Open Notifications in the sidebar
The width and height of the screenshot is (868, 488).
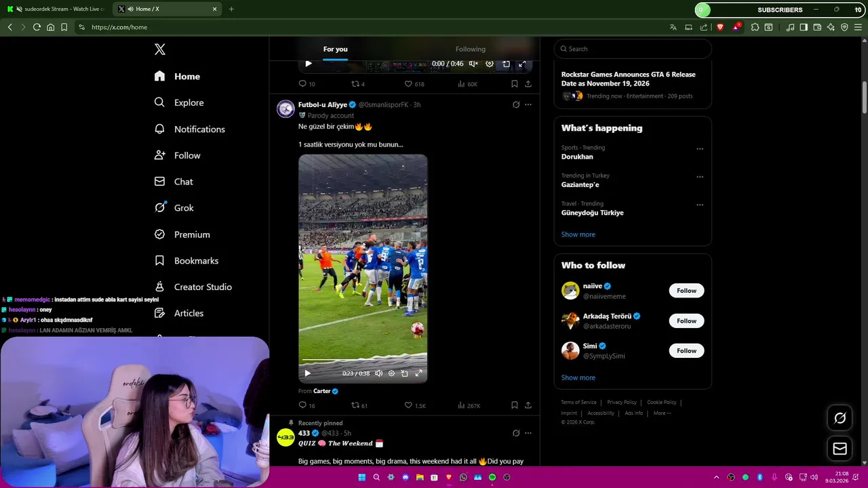[189, 129]
